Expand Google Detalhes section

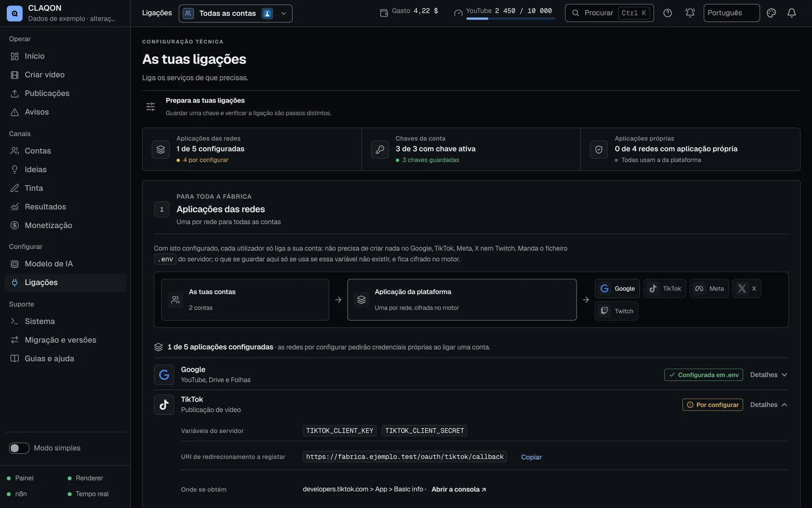(x=769, y=375)
